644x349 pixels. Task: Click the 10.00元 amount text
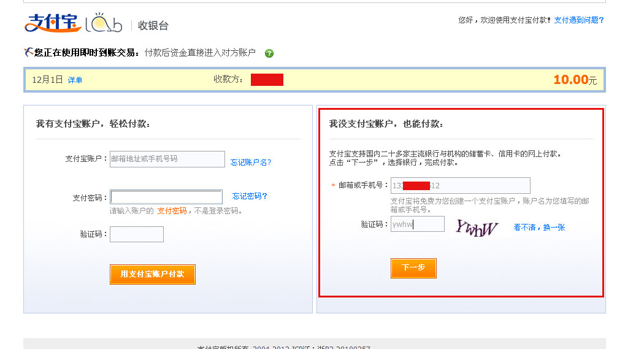(575, 80)
